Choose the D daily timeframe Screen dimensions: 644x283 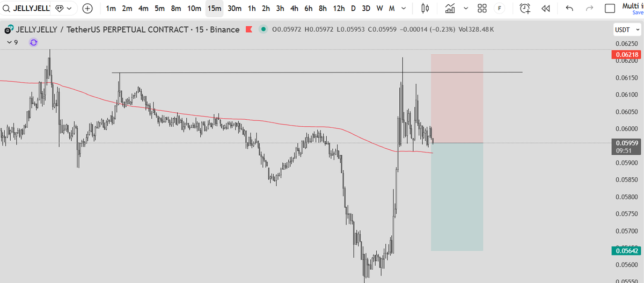(353, 9)
